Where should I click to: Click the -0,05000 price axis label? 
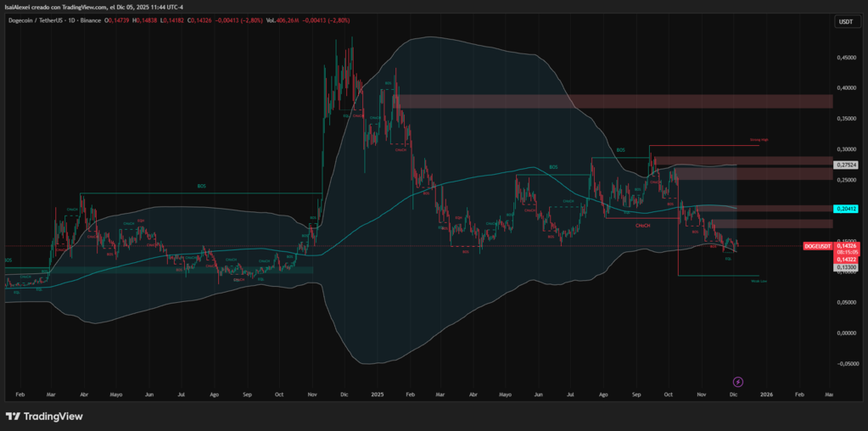[x=847, y=364]
